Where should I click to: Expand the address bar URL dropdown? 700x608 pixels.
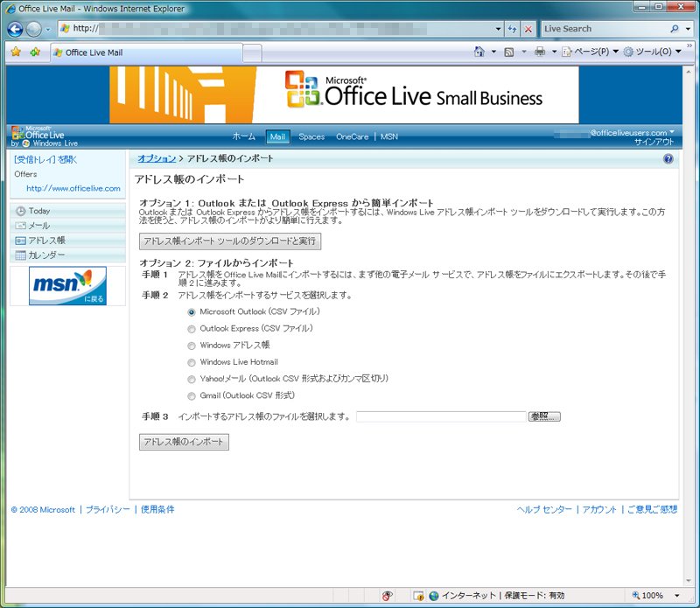click(x=498, y=29)
